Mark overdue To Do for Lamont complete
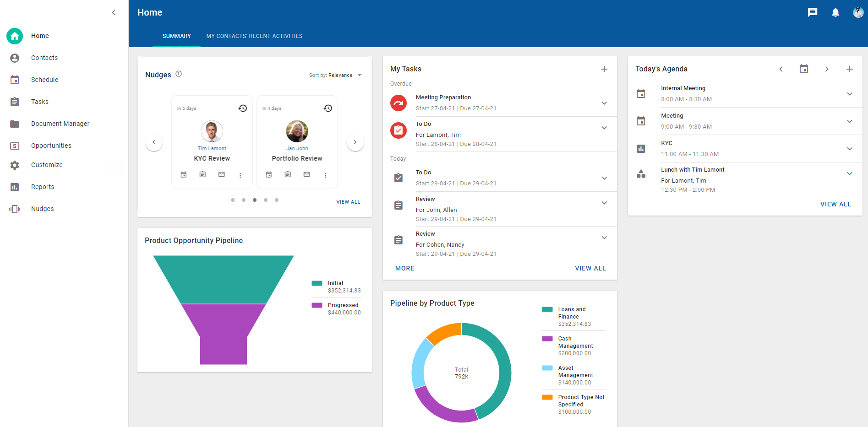 (x=399, y=130)
